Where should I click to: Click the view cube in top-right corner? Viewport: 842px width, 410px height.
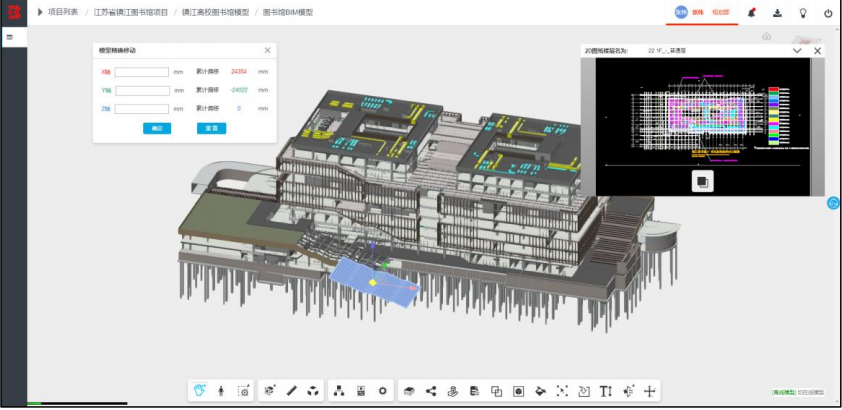click(x=807, y=39)
